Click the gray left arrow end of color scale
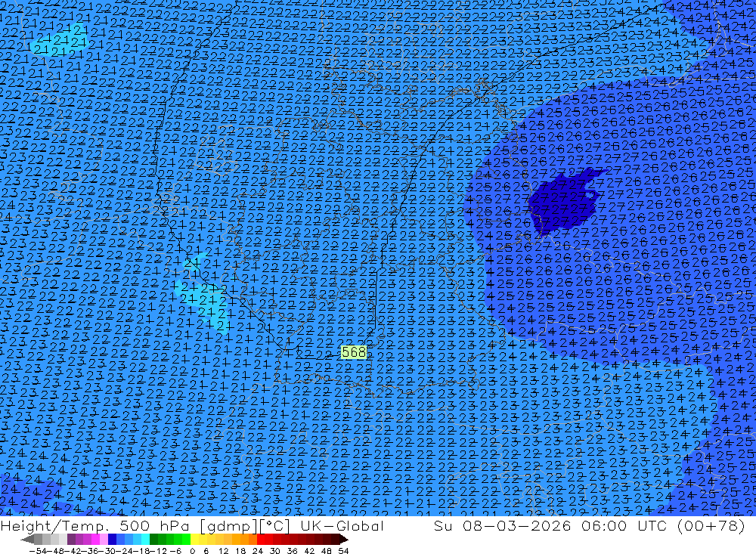 [28, 539]
